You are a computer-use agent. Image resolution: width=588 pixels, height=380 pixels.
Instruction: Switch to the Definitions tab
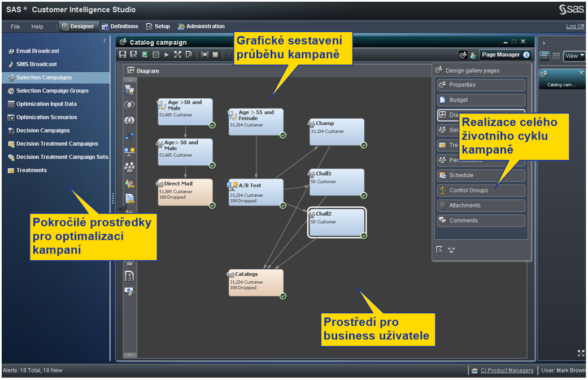[x=120, y=27]
